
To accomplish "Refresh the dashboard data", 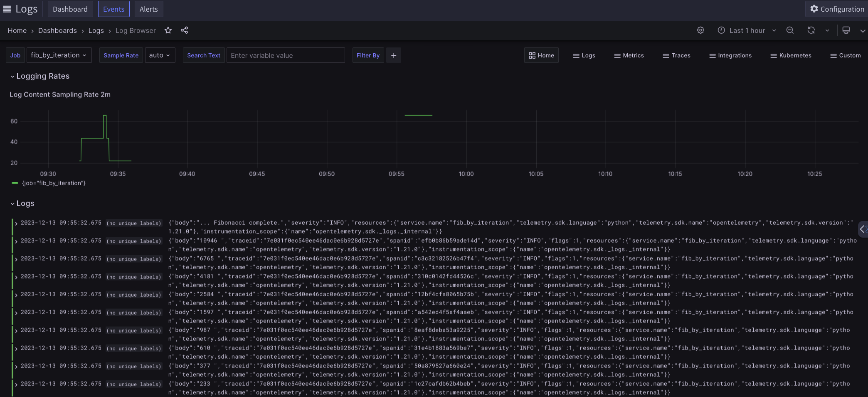I will pyautogui.click(x=810, y=30).
